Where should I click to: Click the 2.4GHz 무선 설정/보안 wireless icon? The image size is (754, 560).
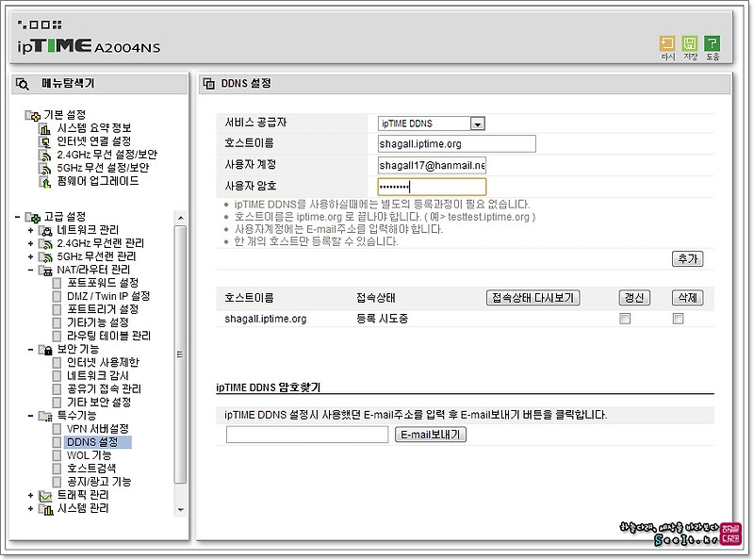44,156
